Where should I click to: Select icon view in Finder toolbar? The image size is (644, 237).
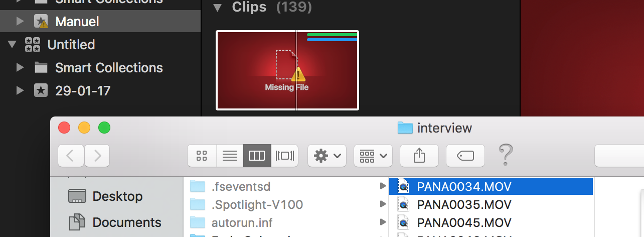point(202,156)
